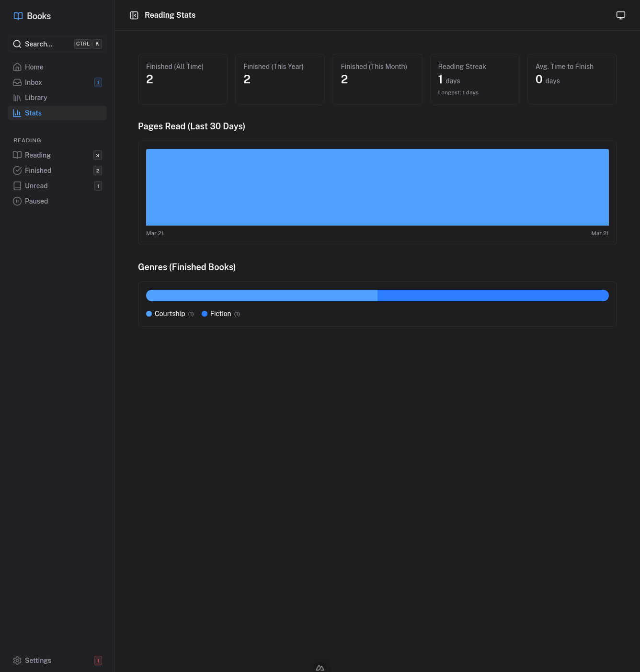
Task: Click the Fiction legend label
Action: click(220, 314)
